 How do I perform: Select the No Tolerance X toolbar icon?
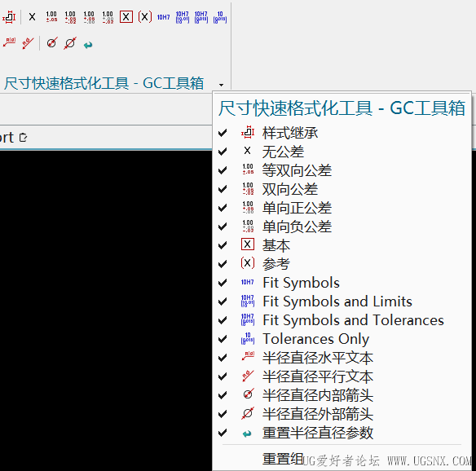coord(32,17)
